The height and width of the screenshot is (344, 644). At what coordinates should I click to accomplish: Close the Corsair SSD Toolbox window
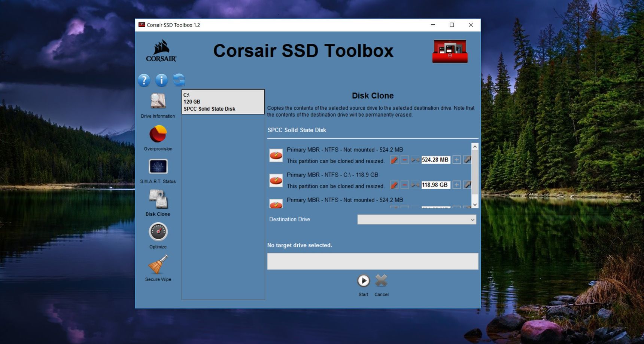tap(471, 25)
